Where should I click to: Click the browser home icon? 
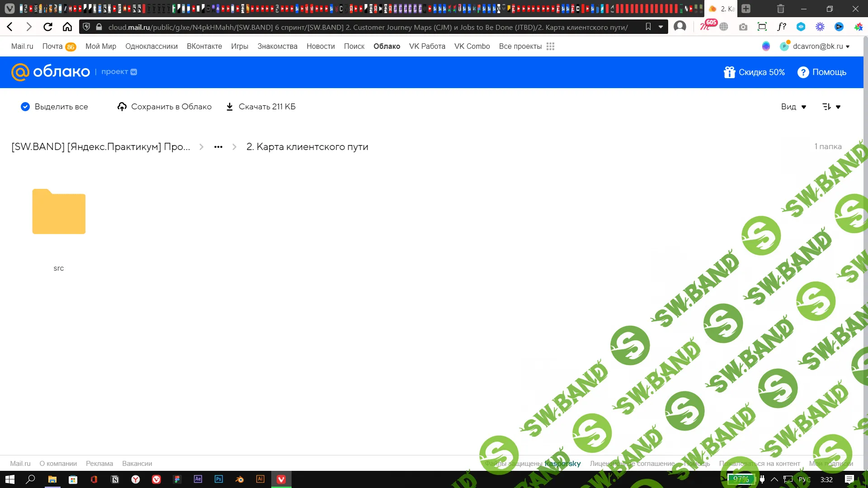tap(67, 27)
